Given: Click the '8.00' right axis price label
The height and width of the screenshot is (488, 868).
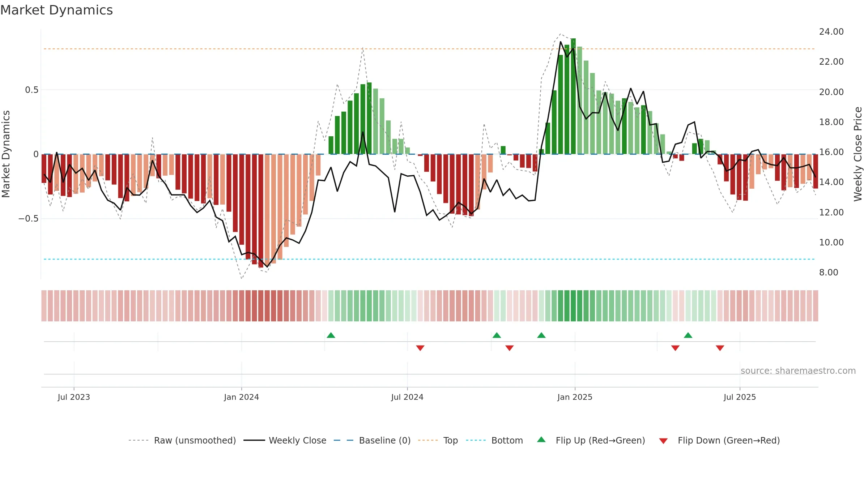Looking at the screenshot, I should pos(829,273).
